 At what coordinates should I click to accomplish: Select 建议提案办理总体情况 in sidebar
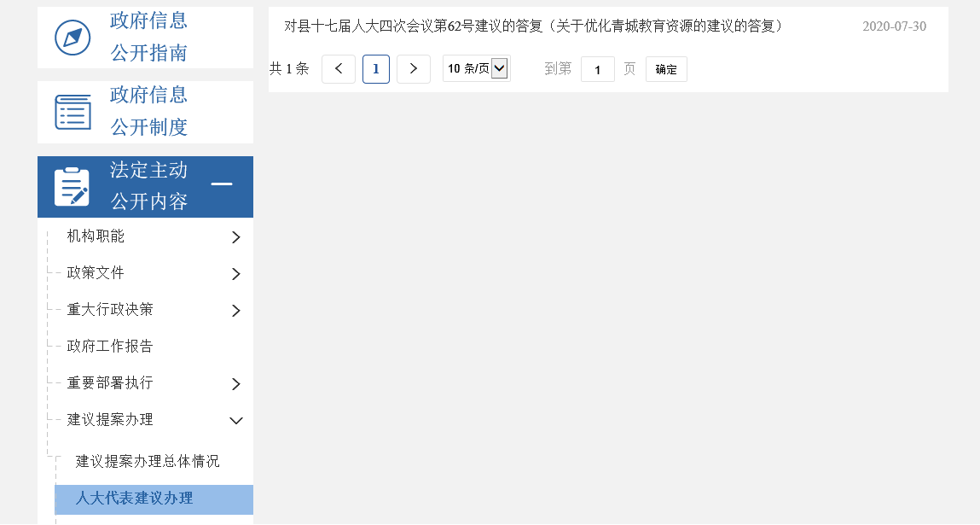click(148, 461)
